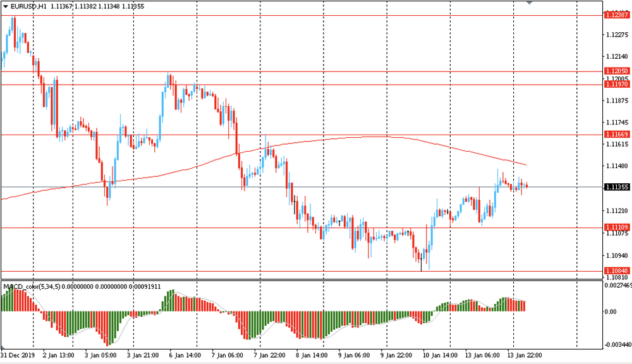Select the 1.11109 support price label
The image size is (632, 364).
pos(616,227)
